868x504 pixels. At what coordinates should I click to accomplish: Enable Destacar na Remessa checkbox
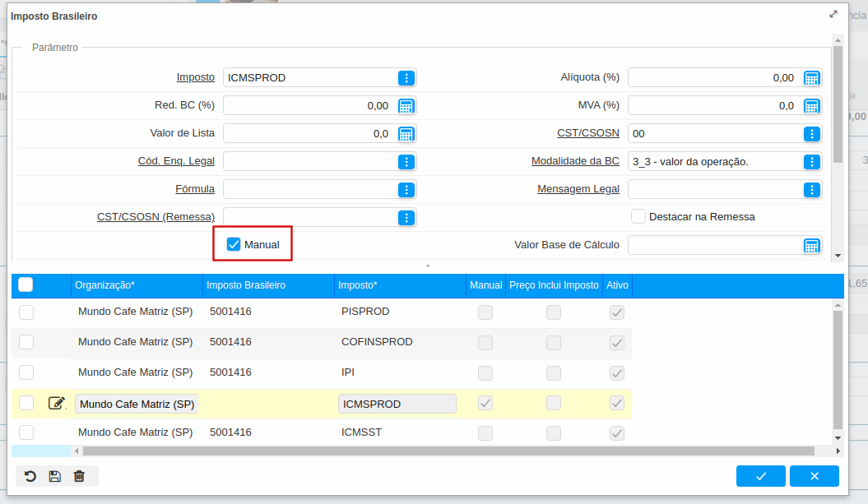pyautogui.click(x=638, y=216)
